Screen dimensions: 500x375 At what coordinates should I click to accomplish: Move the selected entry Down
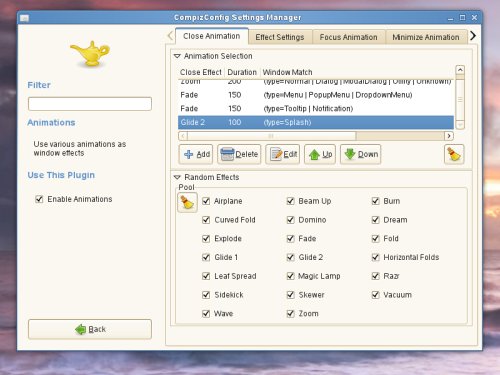pyautogui.click(x=360, y=154)
